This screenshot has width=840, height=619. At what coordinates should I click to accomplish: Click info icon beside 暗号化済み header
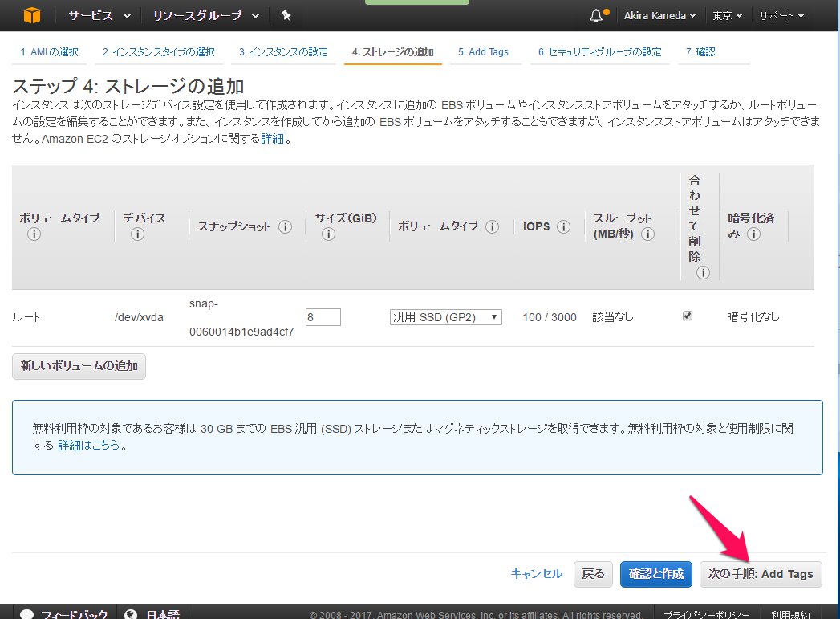(753, 234)
